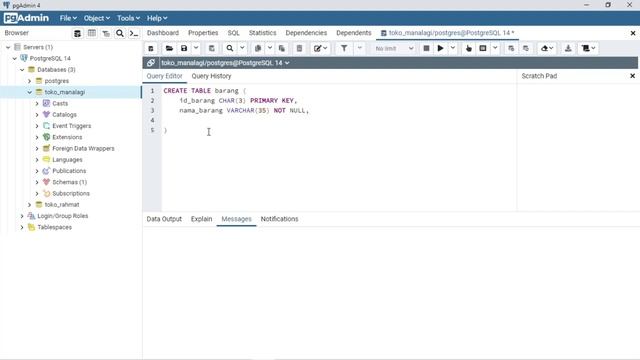
Task: Click the Paste icon in query toolbar
Action: tap(282, 48)
